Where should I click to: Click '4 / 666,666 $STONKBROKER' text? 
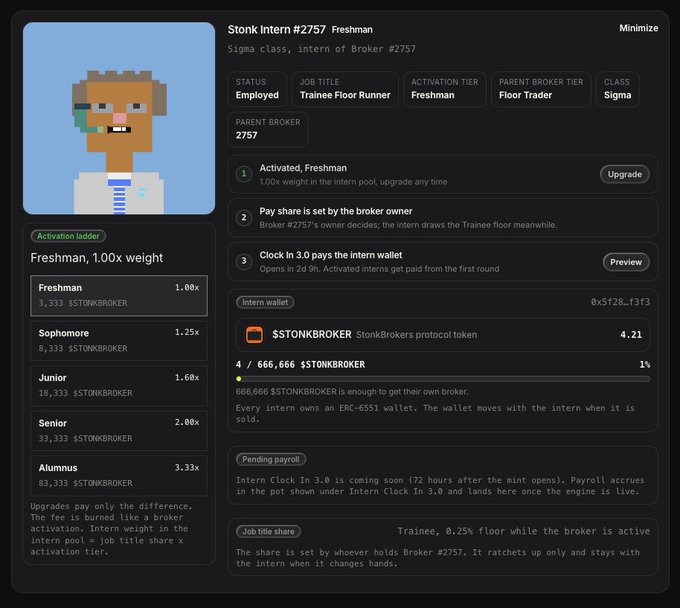[x=300, y=364]
